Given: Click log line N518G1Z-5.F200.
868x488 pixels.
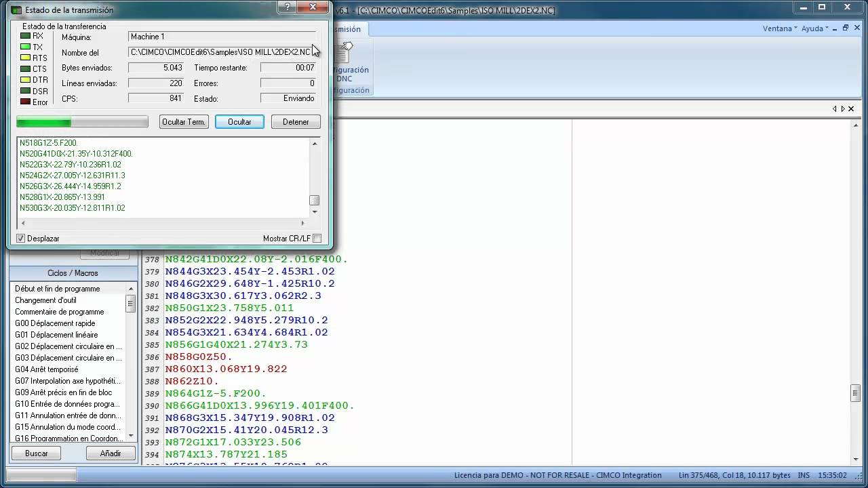Looking at the screenshot, I should [49, 143].
